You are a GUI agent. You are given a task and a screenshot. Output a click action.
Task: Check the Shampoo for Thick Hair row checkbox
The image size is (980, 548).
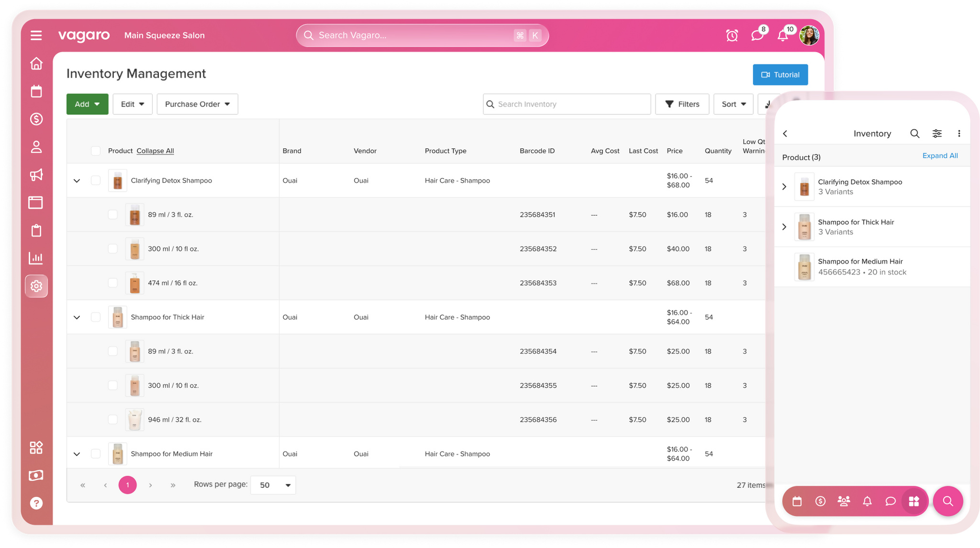point(96,317)
